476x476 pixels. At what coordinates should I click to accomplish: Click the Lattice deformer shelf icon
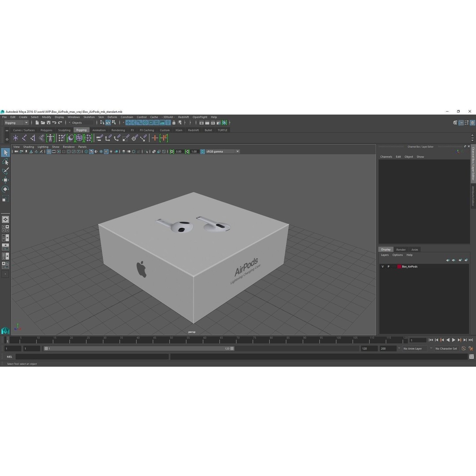coord(79,138)
